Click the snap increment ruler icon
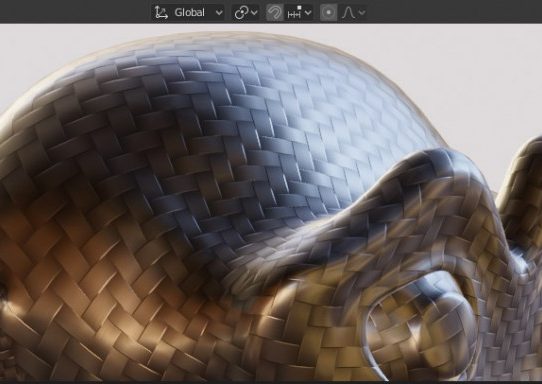Screen dimensions: 542x384 click(x=294, y=13)
